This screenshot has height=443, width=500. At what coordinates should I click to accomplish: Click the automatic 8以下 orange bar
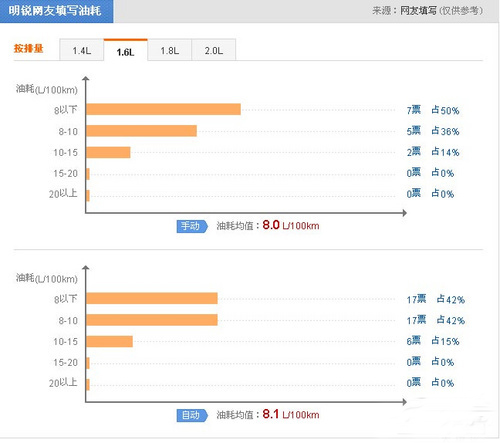point(152,298)
